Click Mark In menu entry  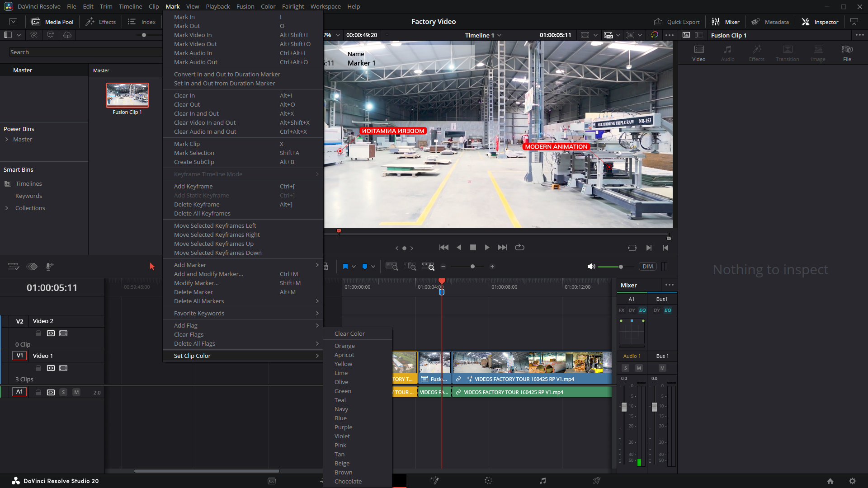click(x=243, y=17)
